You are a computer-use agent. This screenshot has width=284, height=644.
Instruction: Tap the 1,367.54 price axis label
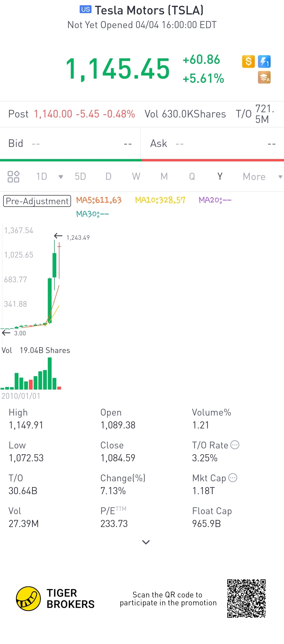point(19,231)
